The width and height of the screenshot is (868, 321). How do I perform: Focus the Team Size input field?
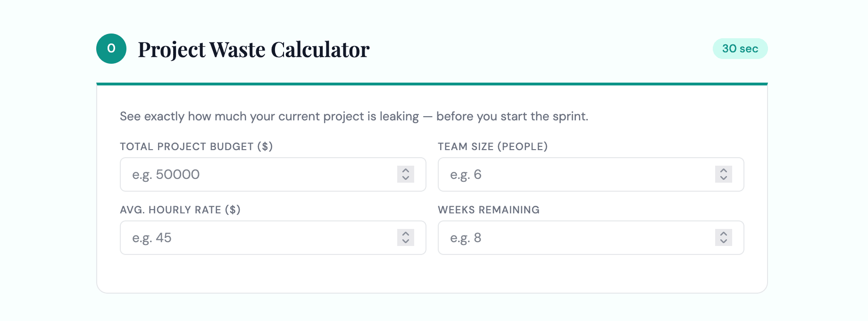tap(591, 175)
